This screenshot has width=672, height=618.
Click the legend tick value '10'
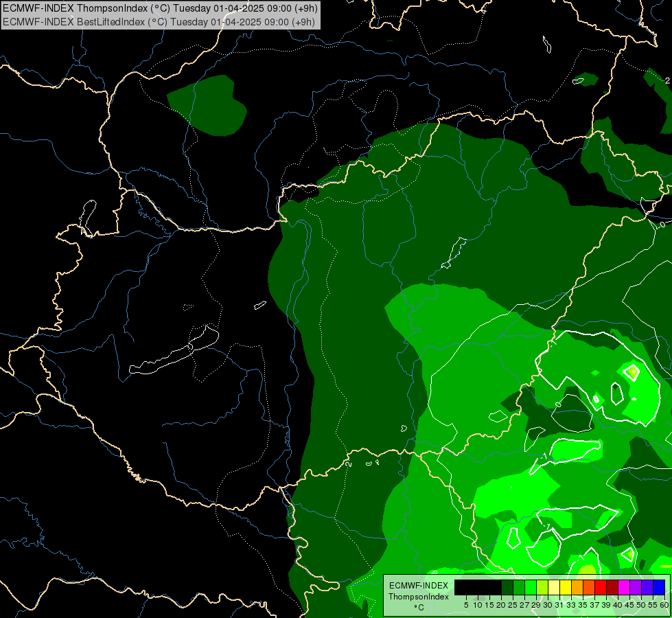(478, 605)
